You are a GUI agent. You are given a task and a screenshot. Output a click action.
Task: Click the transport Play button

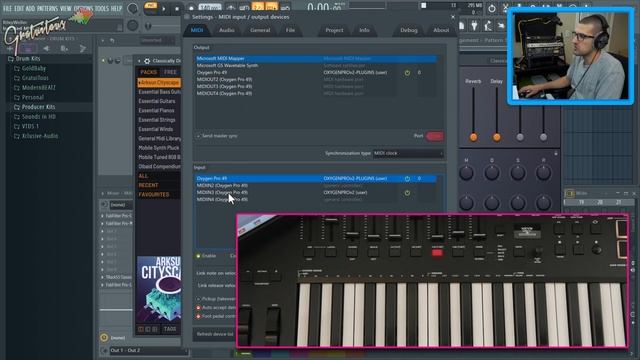tap(164, 9)
